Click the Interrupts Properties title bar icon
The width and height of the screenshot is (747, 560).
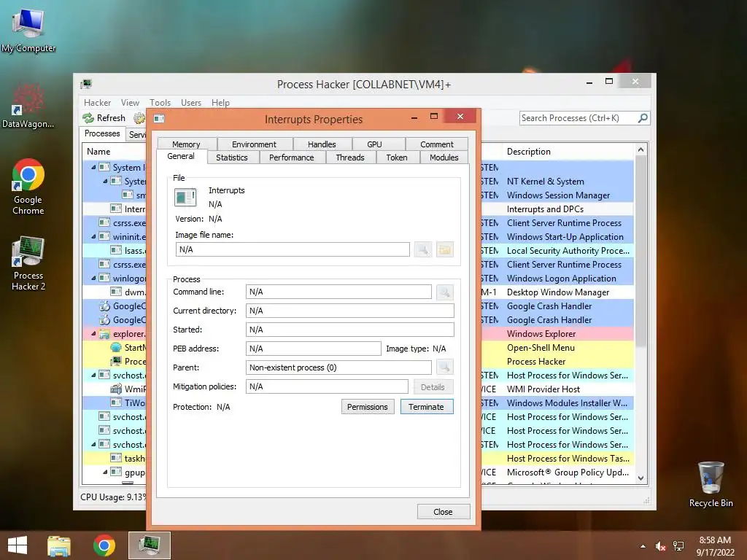pyautogui.click(x=159, y=119)
